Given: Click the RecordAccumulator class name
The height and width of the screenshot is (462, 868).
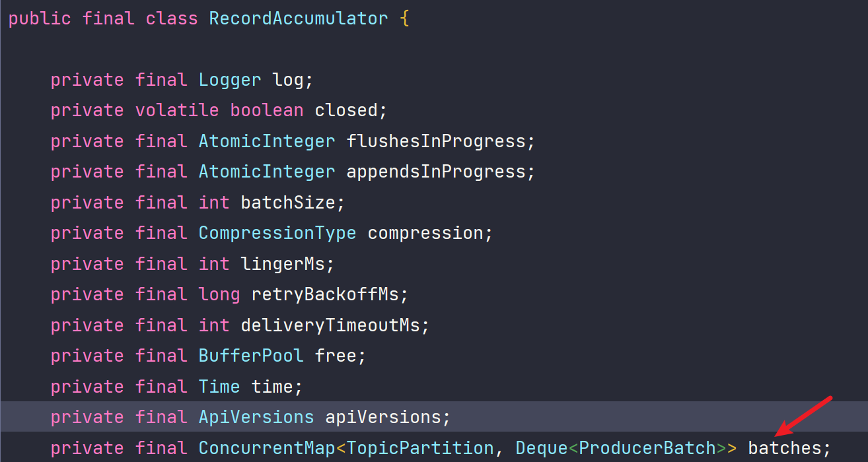Looking at the screenshot, I should pyautogui.click(x=299, y=18).
